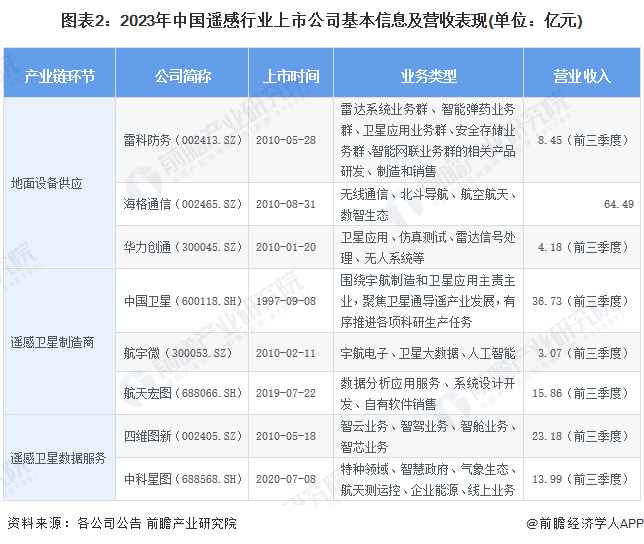Click business description 无线通信、北斗导航
Image resolution: width=644 pixels, height=544 pixels.
(x=428, y=204)
